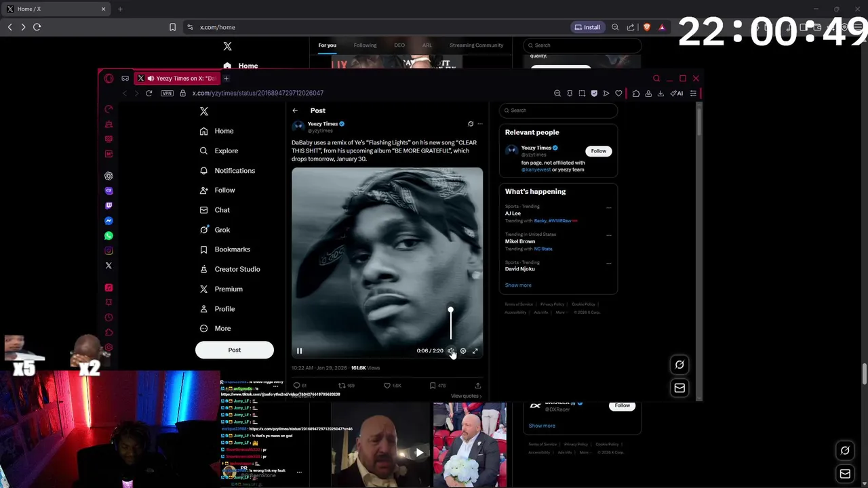
Task: Open the View quotes link
Action: 466,396
